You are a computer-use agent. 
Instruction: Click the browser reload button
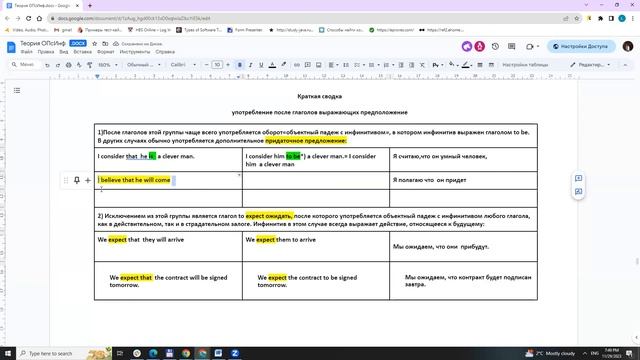[29, 18]
